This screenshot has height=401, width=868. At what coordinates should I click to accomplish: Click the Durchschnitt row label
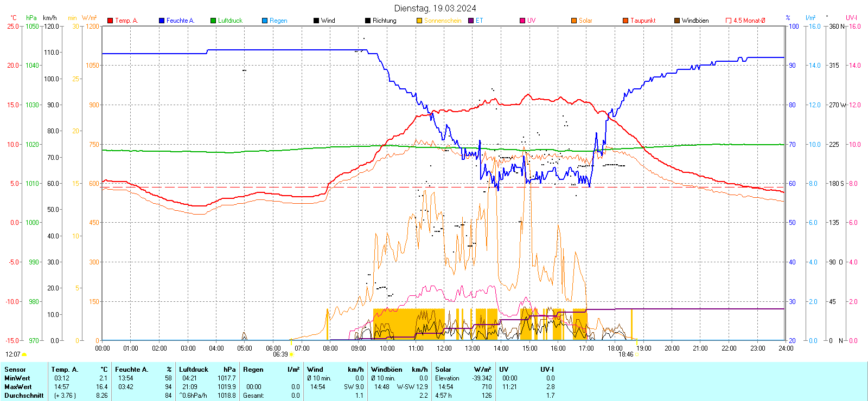click(24, 396)
